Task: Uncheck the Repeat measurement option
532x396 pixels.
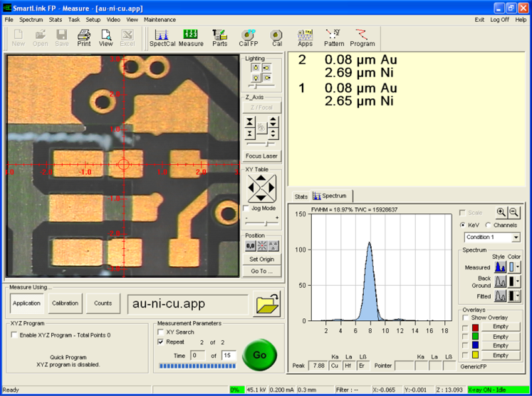Action: coord(160,342)
